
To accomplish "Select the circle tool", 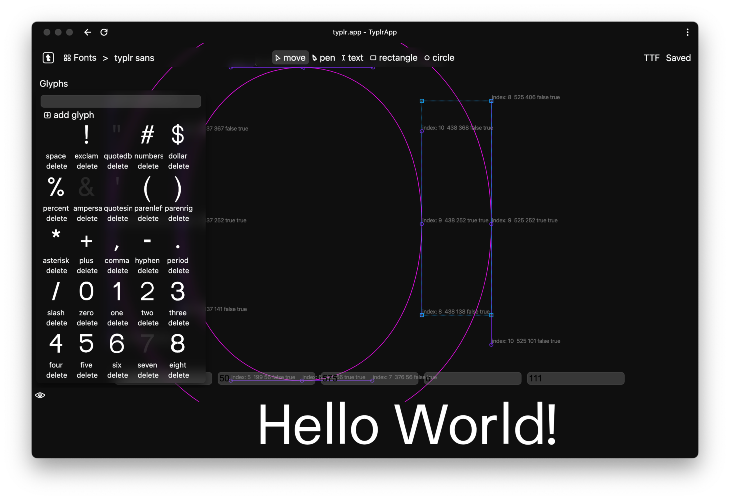I will [439, 58].
